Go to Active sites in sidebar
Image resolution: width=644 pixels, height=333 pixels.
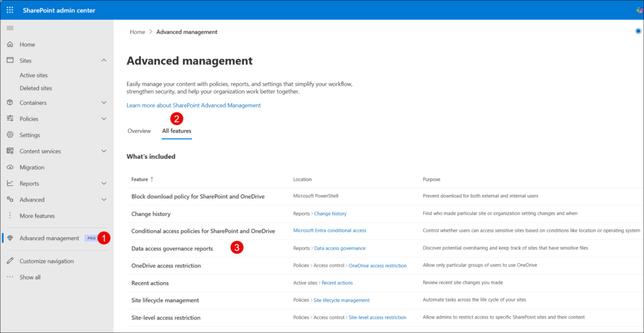tap(33, 75)
